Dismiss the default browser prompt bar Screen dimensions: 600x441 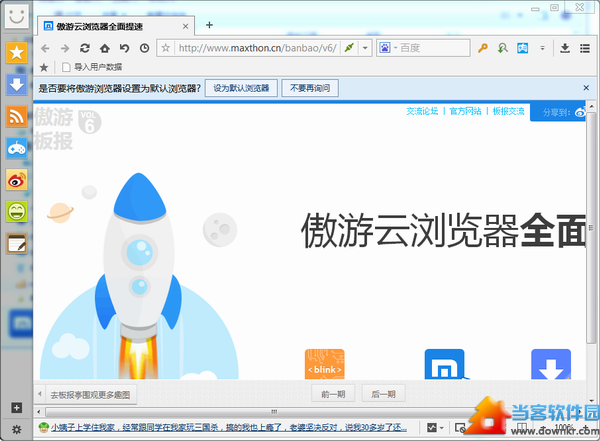[586, 88]
